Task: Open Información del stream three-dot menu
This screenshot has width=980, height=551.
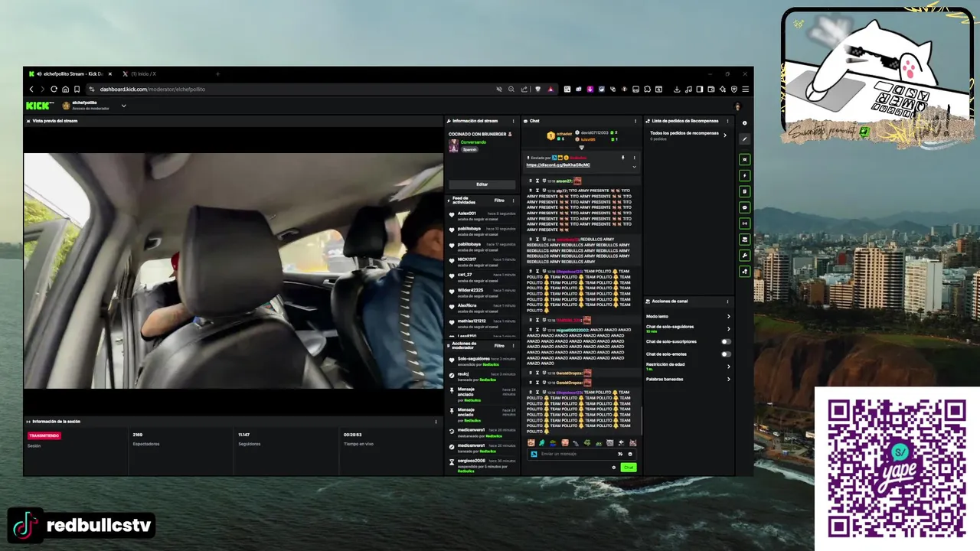Action: click(x=513, y=121)
